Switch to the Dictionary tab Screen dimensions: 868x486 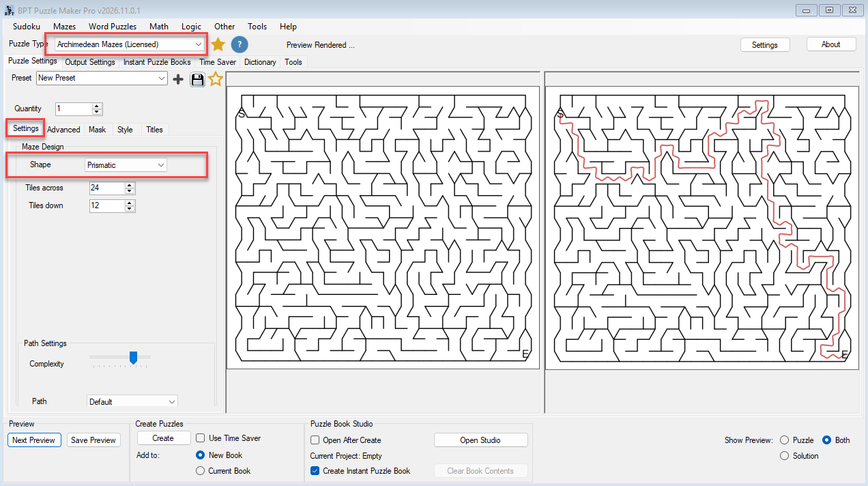260,62
